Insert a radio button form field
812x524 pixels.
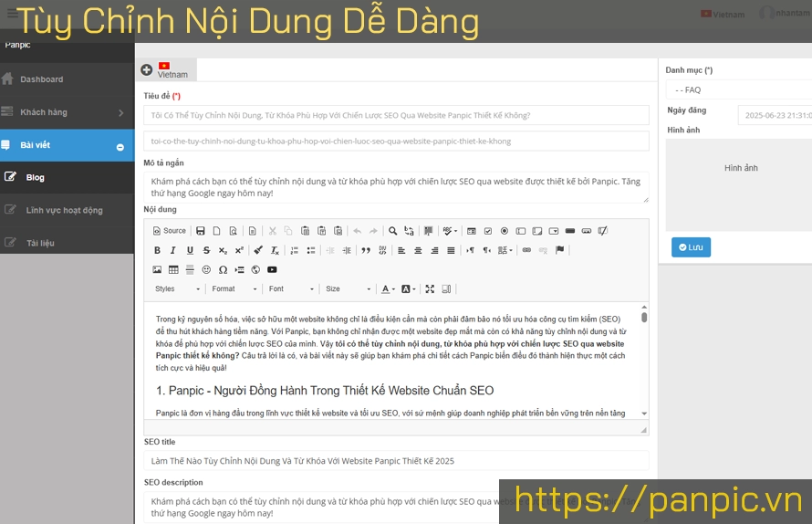[x=505, y=231]
